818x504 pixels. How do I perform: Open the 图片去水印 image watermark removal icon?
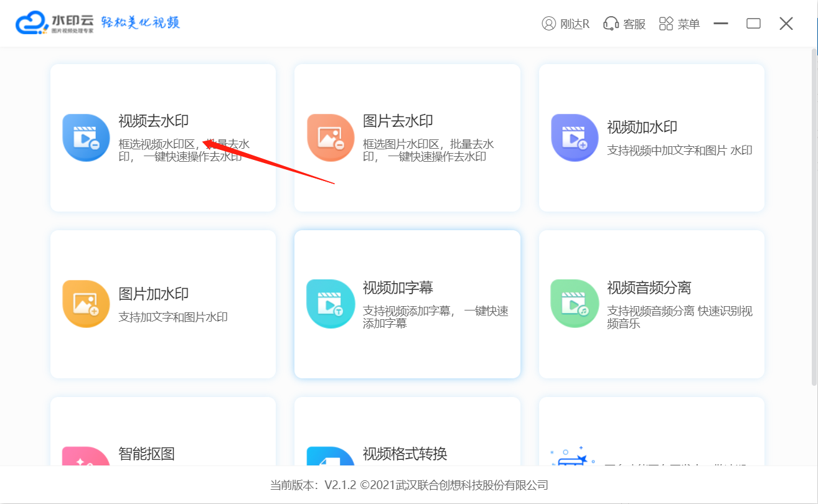click(331, 138)
